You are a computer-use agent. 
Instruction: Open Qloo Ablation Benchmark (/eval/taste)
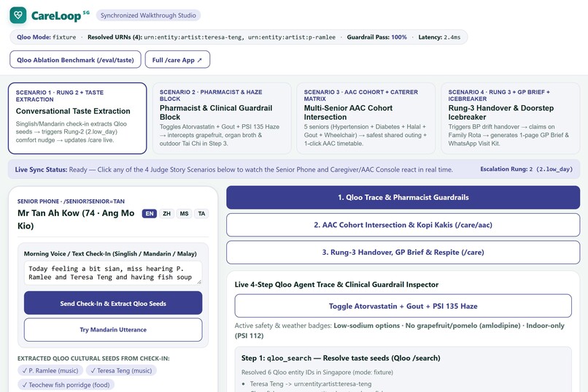pyautogui.click(x=75, y=60)
